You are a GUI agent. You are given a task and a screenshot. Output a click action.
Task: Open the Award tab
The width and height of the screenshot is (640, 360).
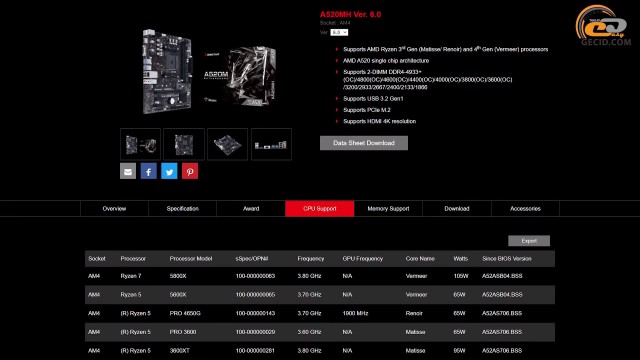pos(251,209)
